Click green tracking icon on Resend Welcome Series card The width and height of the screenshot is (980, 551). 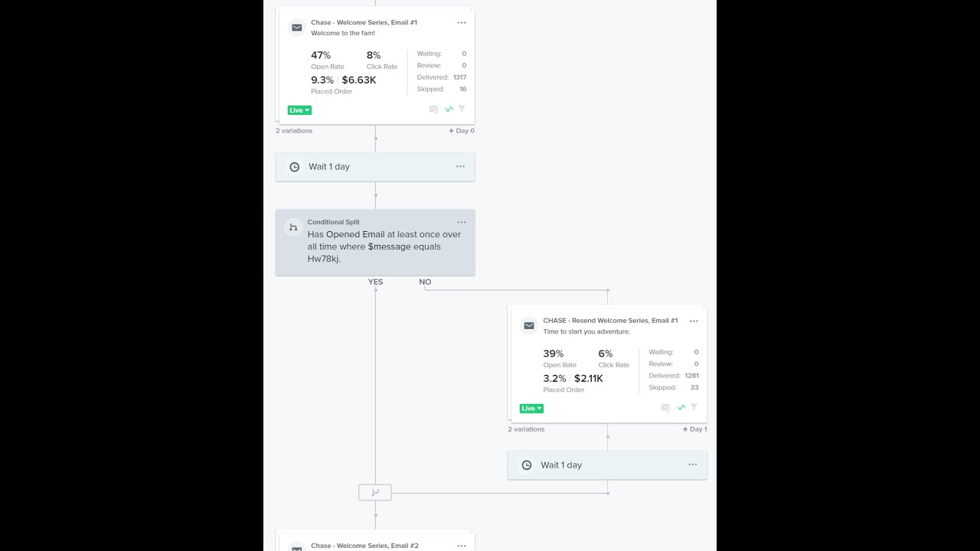point(681,408)
